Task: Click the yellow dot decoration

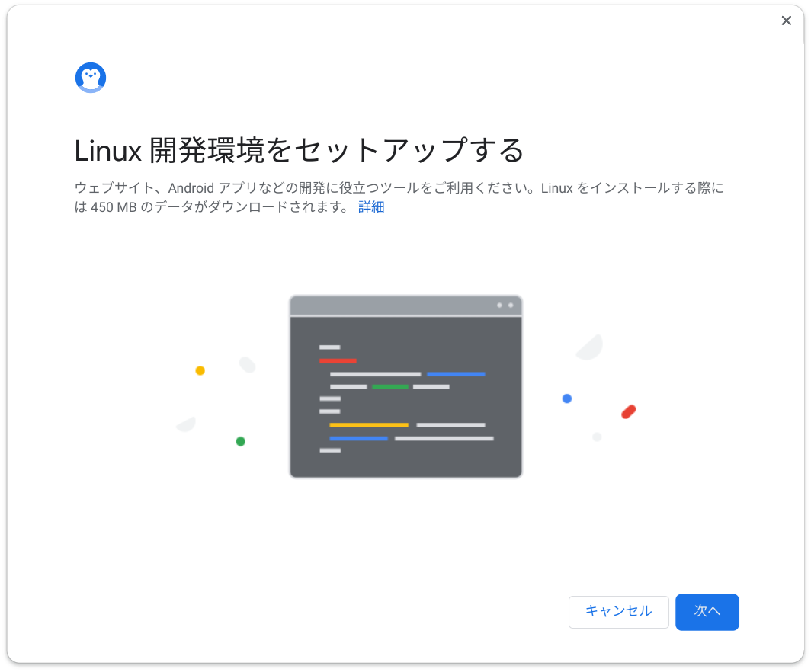Action: pyautogui.click(x=200, y=370)
